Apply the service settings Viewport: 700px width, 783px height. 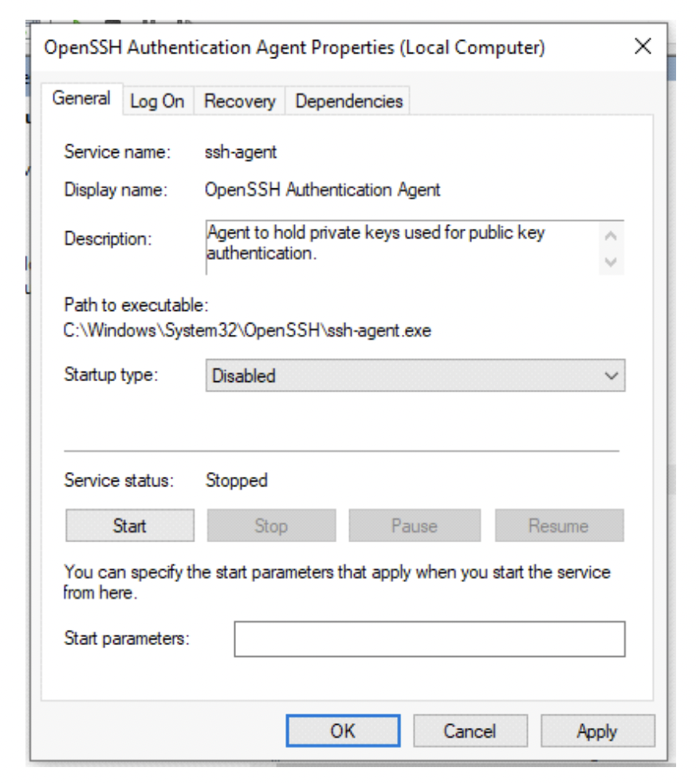tap(597, 731)
